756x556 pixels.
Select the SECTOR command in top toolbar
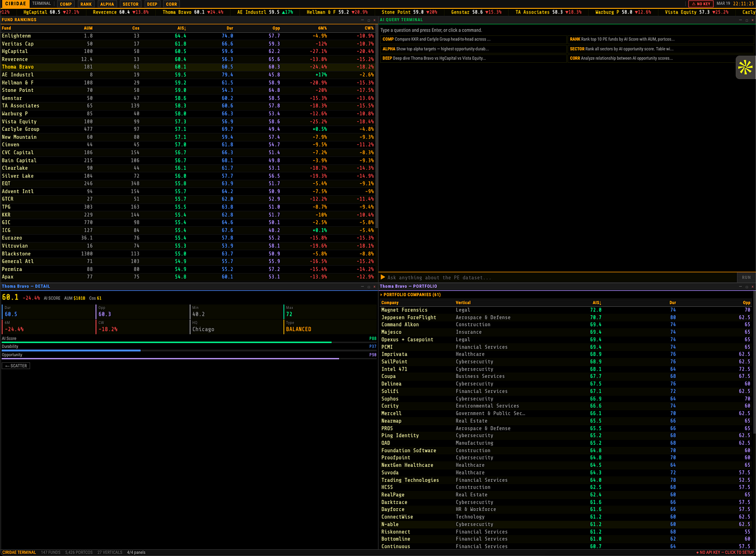click(x=131, y=4)
